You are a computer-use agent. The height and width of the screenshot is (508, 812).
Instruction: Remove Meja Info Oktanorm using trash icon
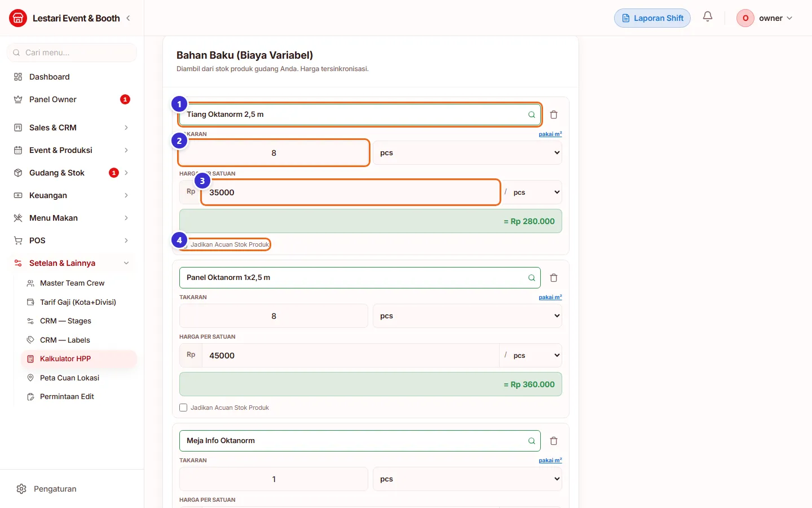(554, 441)
